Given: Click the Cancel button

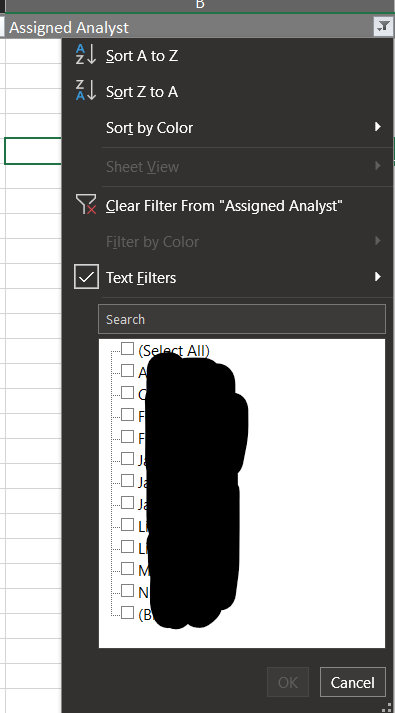Looking at the screenshot, I should pos(353,682).
